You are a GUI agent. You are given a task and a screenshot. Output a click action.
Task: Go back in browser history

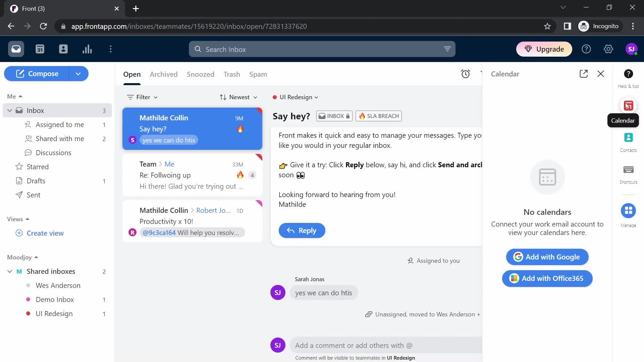[11, 26]
